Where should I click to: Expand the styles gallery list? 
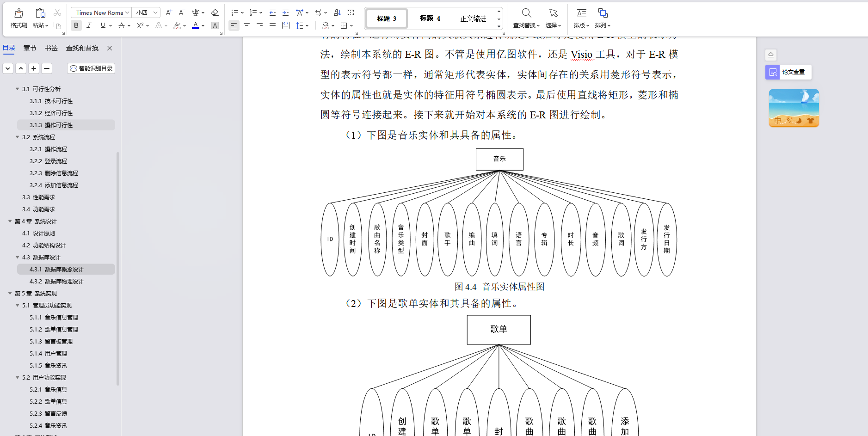coord(499,26)
